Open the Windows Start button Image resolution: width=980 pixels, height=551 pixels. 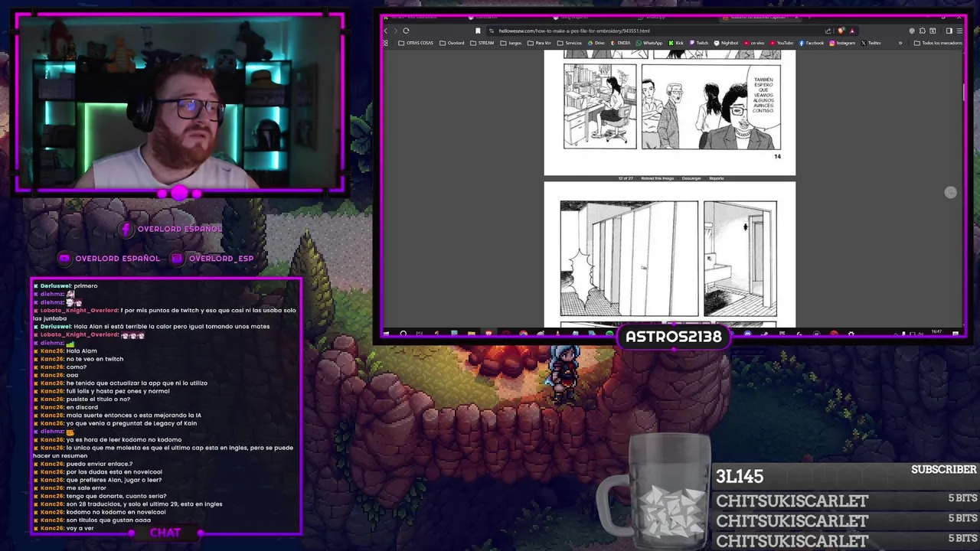tap(387, 334)
